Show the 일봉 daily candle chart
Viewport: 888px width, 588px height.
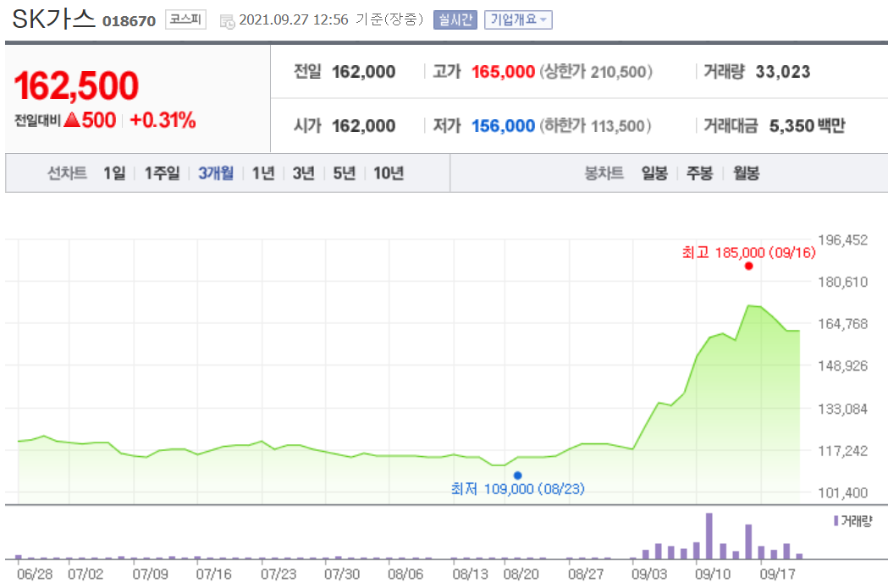point(654,173)
